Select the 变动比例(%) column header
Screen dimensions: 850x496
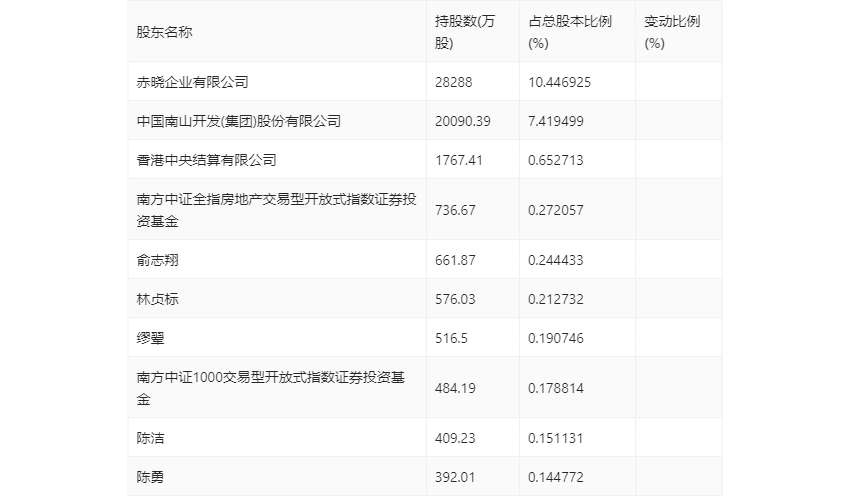click(x=672, y=32)
